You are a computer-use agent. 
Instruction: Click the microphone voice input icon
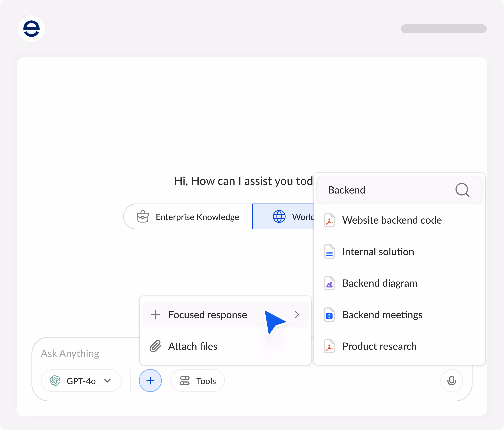click(451, 381)
